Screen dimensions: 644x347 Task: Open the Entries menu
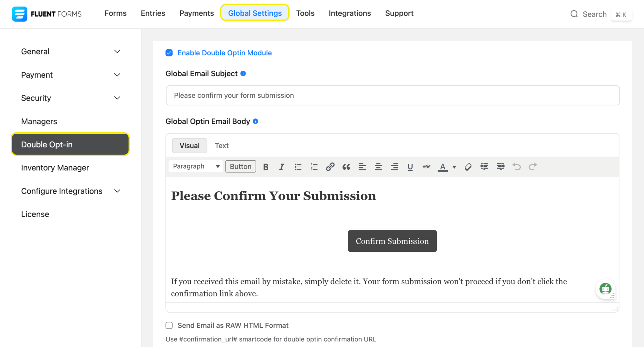[153, 13]
